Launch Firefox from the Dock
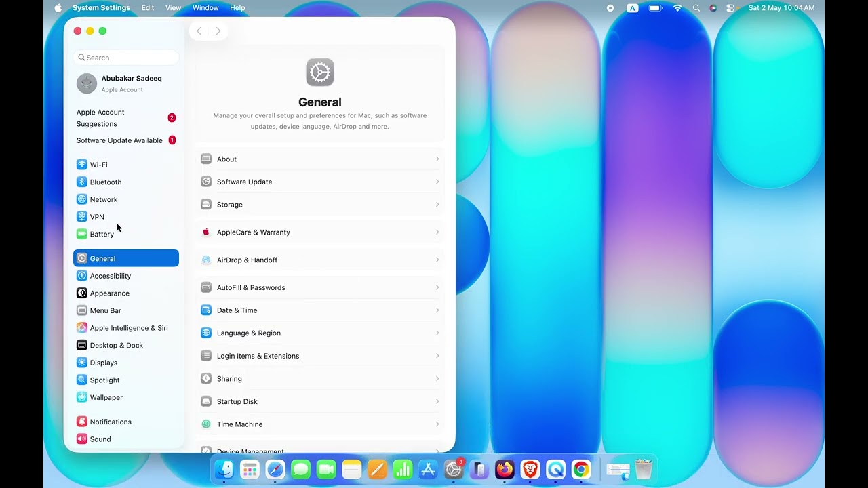The image size is (868, 488). [505, 469]
